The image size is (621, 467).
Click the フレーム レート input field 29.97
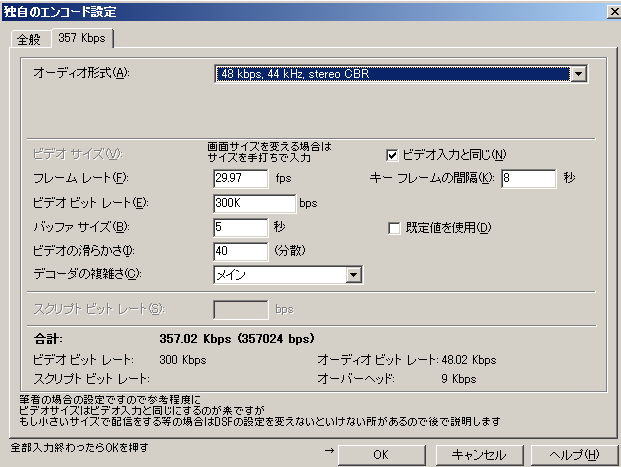(240, 178)
